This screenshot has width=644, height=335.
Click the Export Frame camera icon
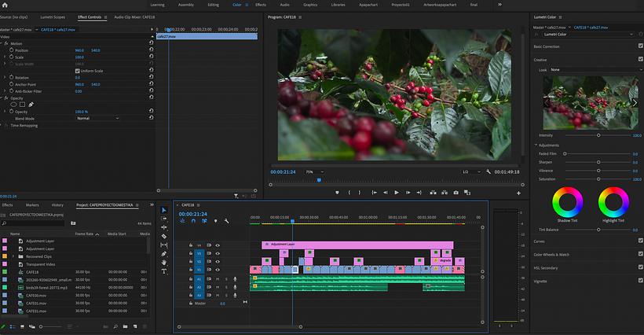coord(456,193)
